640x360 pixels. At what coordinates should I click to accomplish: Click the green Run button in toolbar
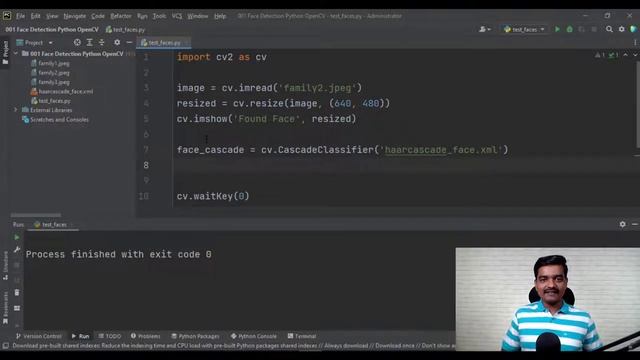557,29
